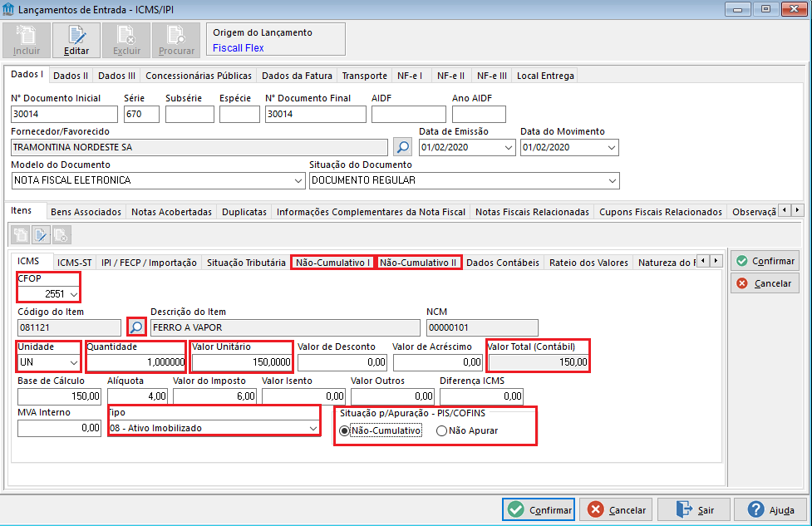The width and height of the screenshot is (812, 526).
Task: Click the Procurar toolbar icon
Action: 176,40
